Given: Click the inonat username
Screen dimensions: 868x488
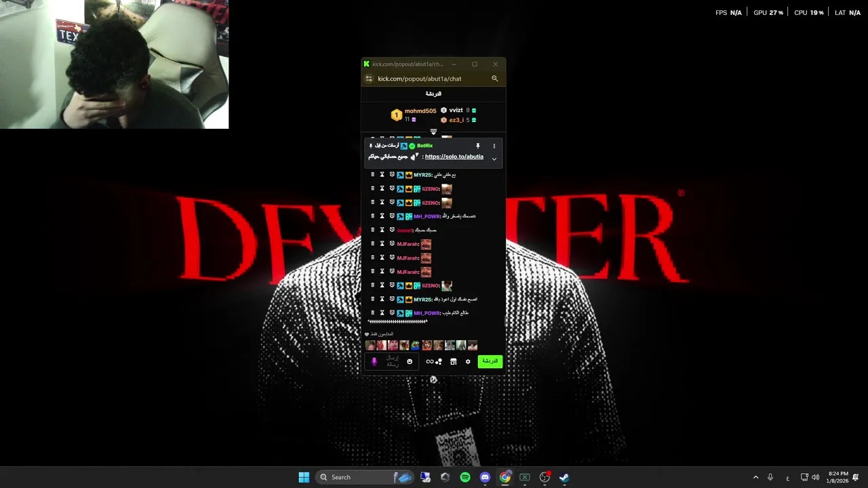Looking at the screenshot, I should tap(404, 230).
